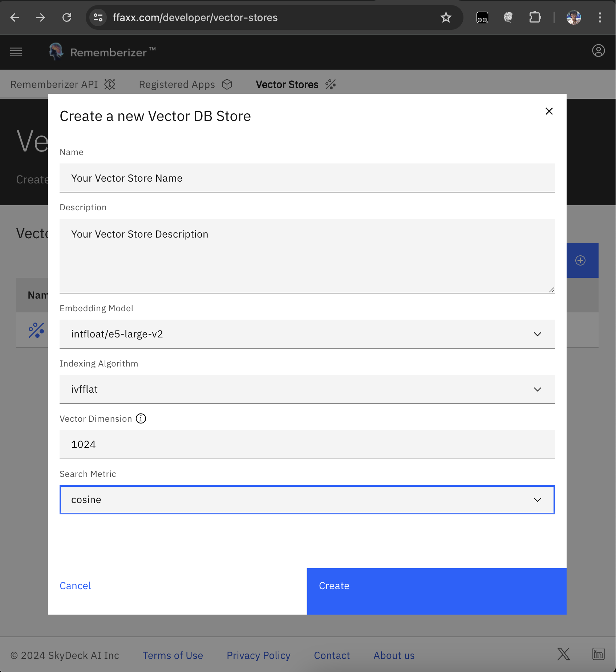Screen dimensions: 616x672
Task: Click the LinkedIn icon in footer
Action: [x=598, y=654]
